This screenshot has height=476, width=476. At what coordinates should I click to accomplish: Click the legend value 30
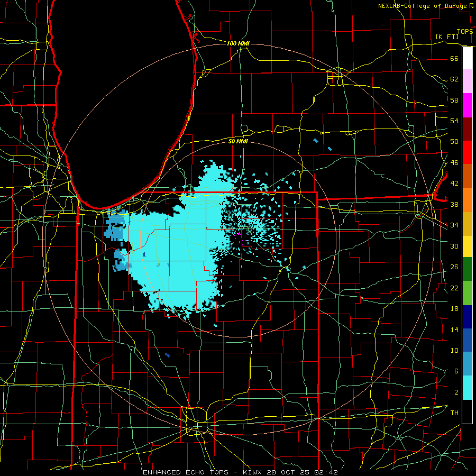[x=454, y=246]
